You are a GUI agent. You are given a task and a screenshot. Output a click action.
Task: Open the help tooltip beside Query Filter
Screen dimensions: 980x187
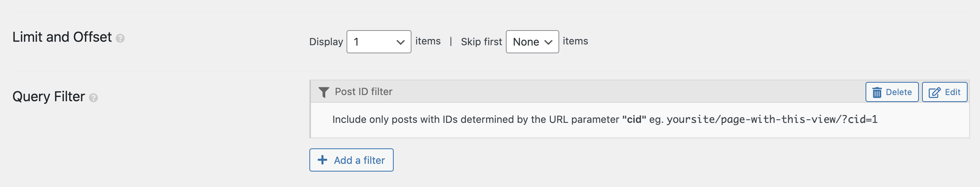(x=93, y=98)
